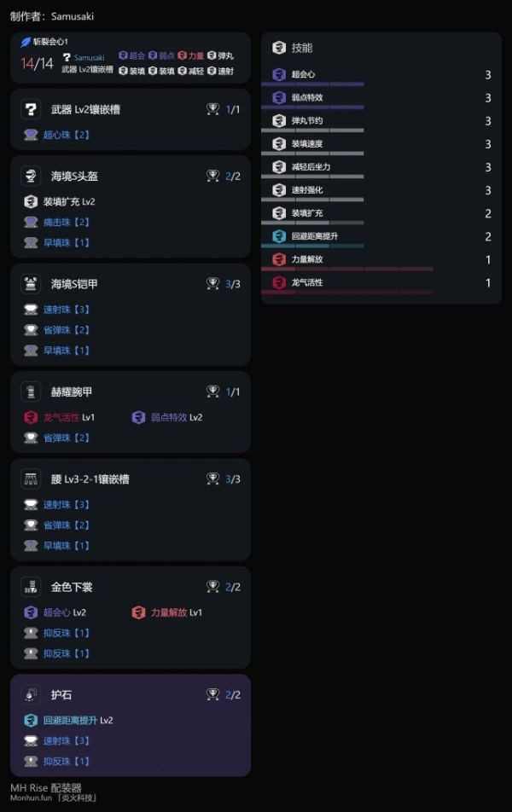
Task: Open the 力量解放 Lv1 skill on 金色下裳
Action: point(167,612)
